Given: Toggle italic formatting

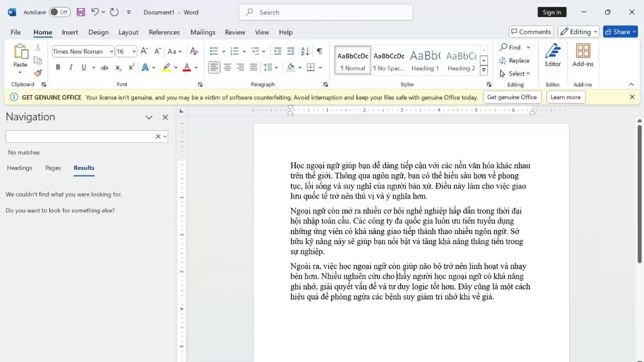Looking at the screenshot, I should tap(71, 68).
